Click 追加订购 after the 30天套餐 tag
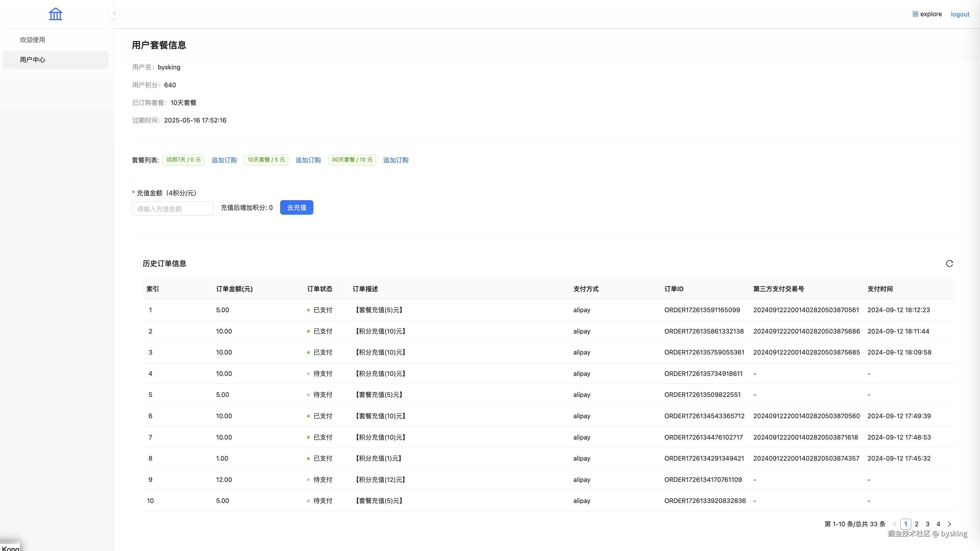This screenshot has width=980, height=551. [395, 160]
